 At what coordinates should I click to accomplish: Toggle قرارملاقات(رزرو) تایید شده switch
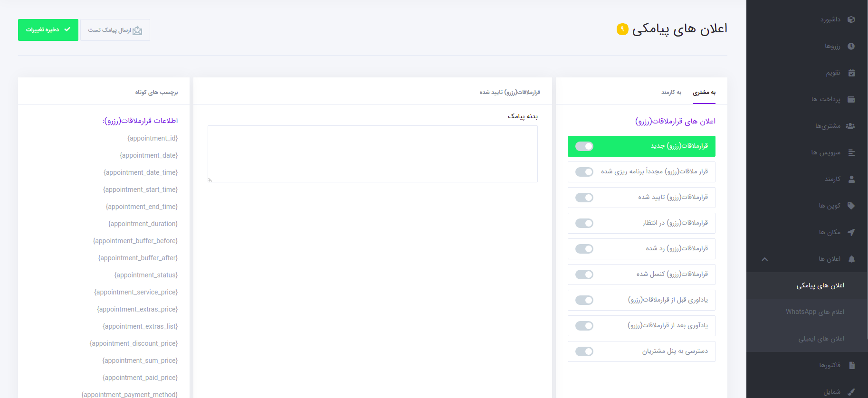[584, 198]
